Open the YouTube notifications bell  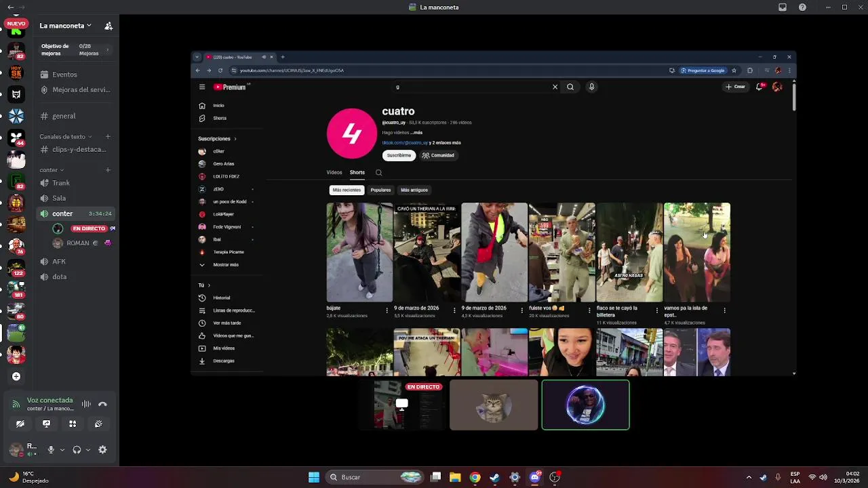click(x=759, y=87)
